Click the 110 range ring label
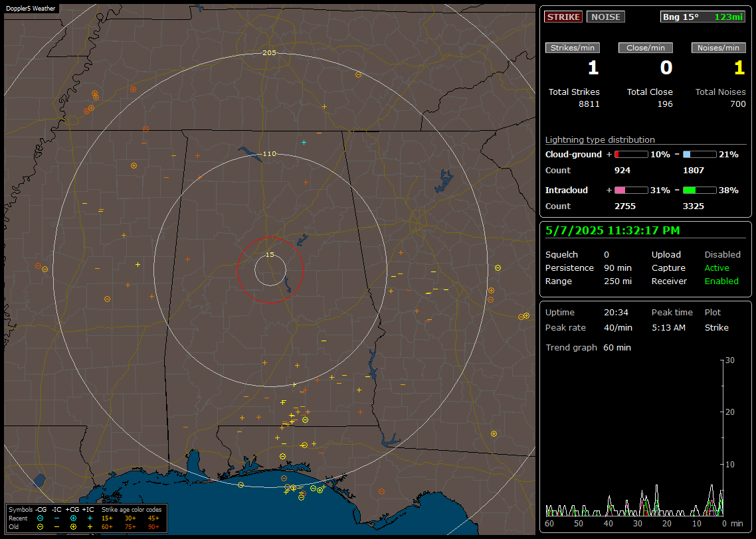 (270, 154)
